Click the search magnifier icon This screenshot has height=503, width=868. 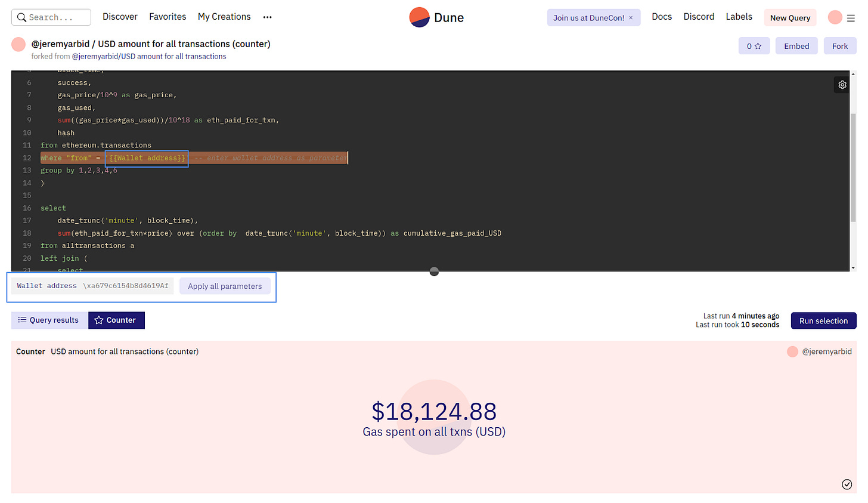coord(21,17)
